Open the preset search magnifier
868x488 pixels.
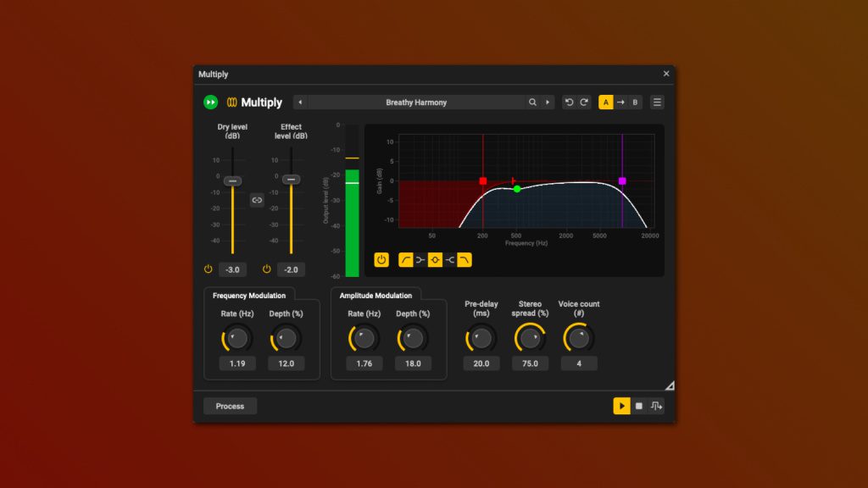532,103
